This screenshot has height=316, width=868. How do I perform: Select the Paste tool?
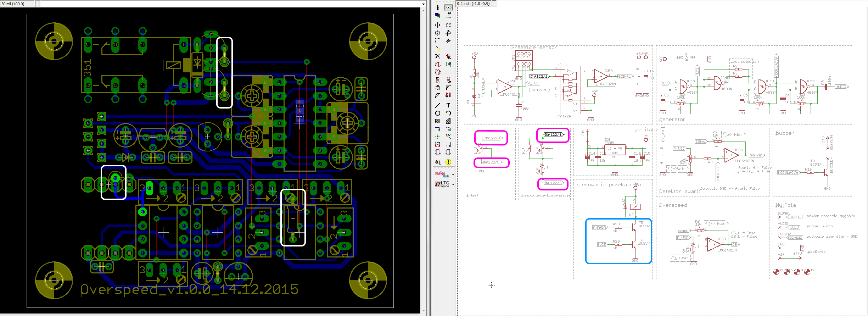click(438, 49)
